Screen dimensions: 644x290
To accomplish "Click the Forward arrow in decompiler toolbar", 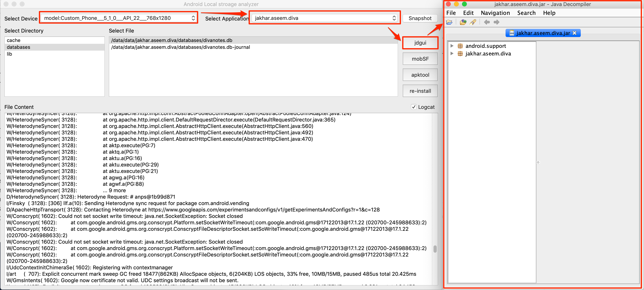I will click(497, 22).
